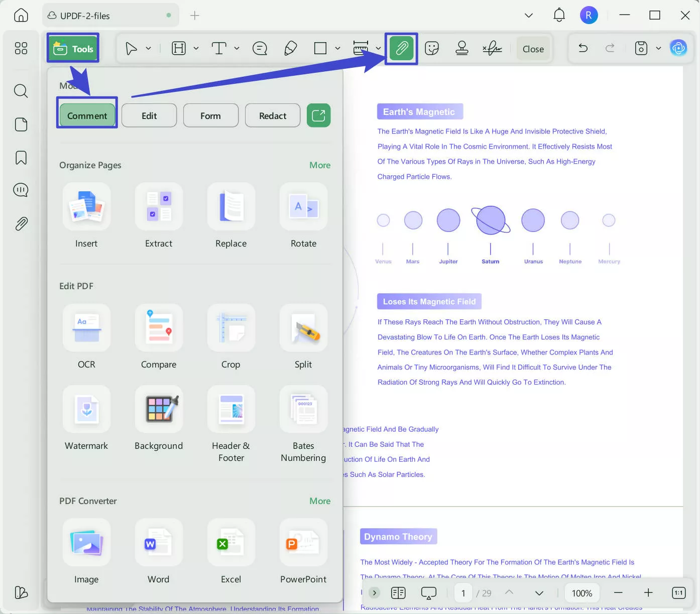
Task: Switch to Comment mode
Action: 87,115
